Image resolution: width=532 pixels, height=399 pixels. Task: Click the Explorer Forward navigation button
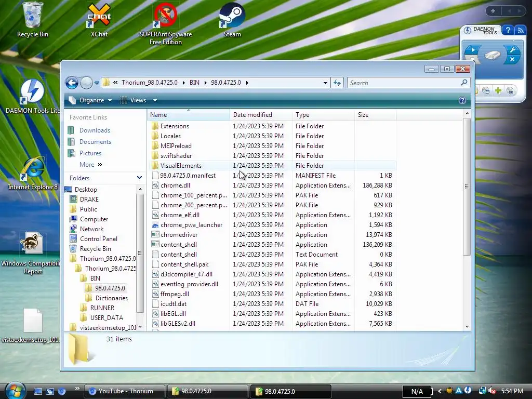pyautogui.click(x=86, y=83)
